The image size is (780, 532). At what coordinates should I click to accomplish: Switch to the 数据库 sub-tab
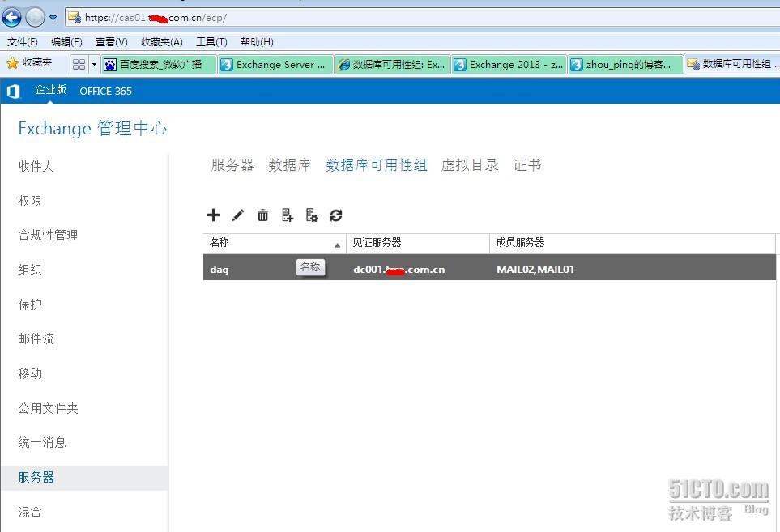pos(289,165)
